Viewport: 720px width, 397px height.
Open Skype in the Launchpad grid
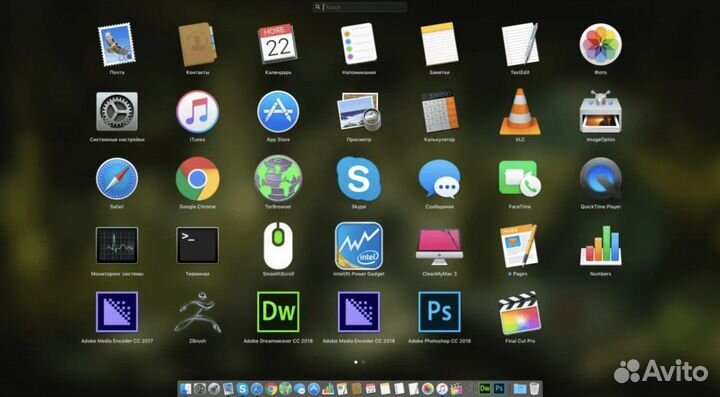point(359,179)
